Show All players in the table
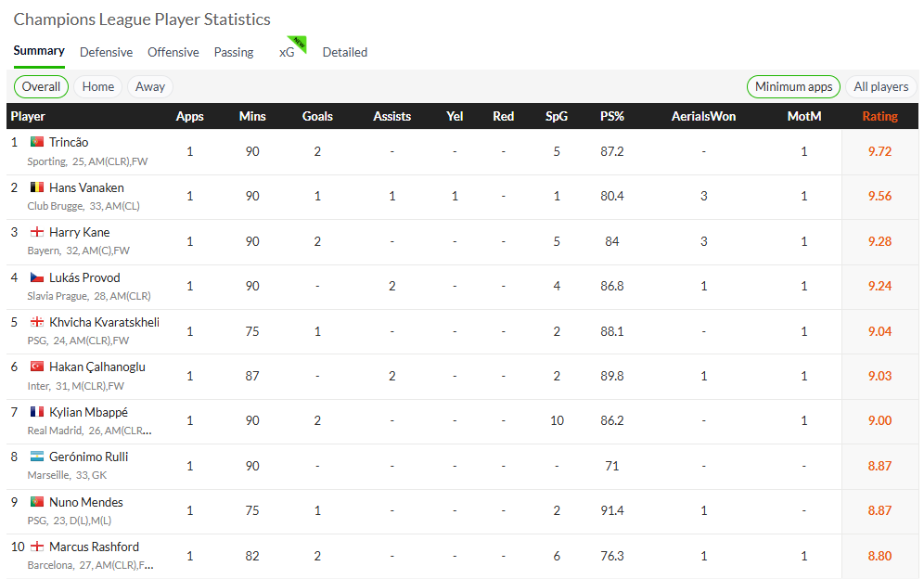Viewport: 924px width, 579px height. click(x=881, y=87)
